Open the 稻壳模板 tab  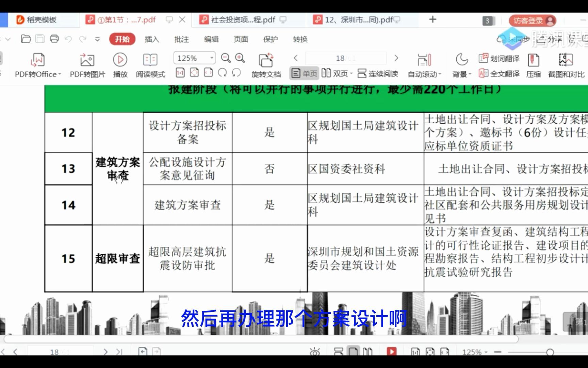pos(36,20)
